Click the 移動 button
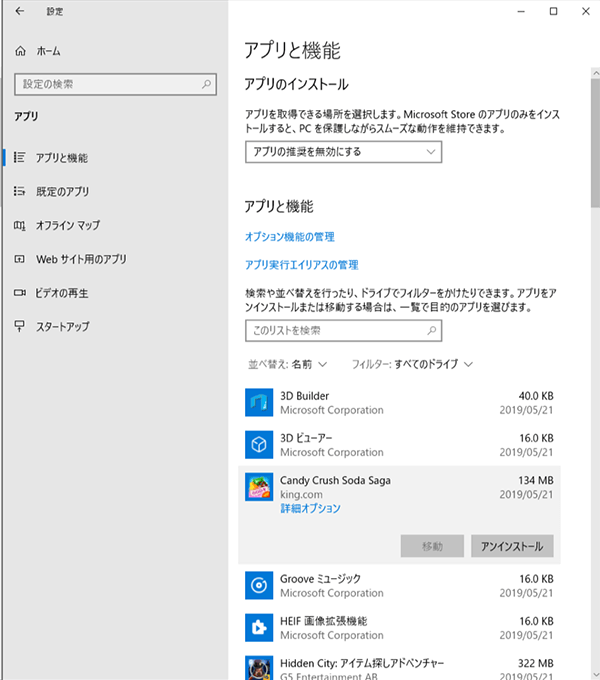The image size is (600, 680). (x=432, y=546)
